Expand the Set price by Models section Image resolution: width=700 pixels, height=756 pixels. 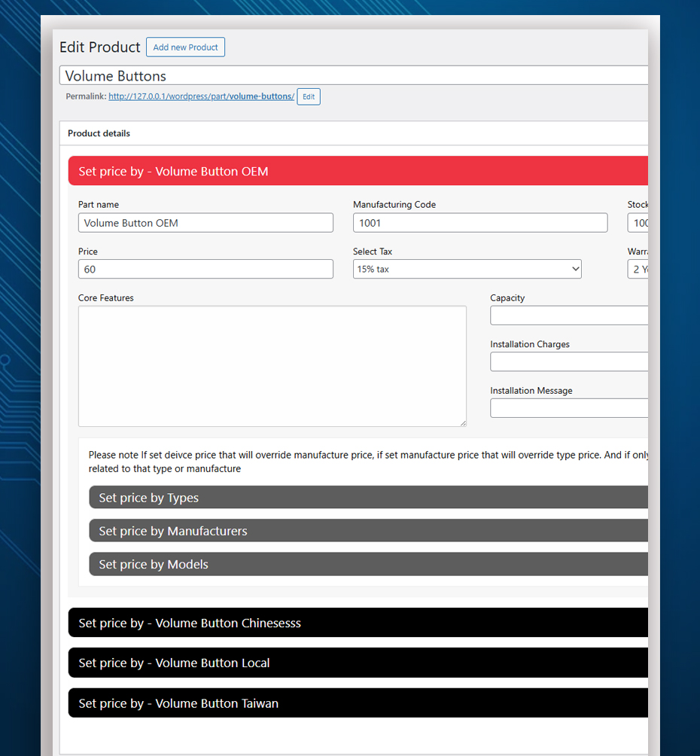click(369, 564)
